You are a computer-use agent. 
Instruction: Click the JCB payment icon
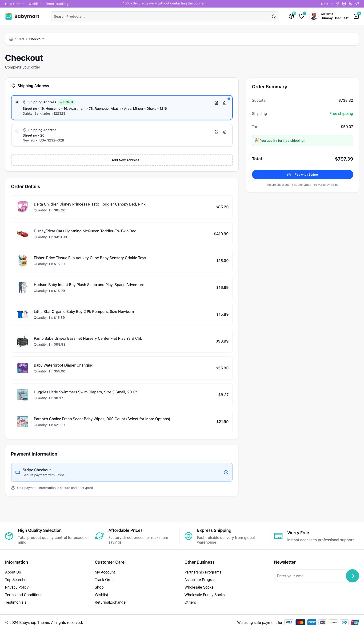323,622
